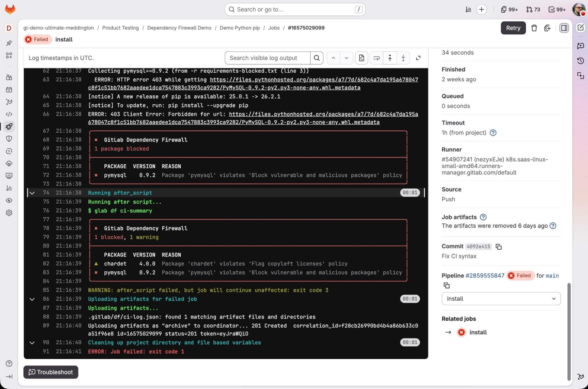Viewport: 588px width, 389px height.
Task: Open the Job artifacts help icon
Action: point(483,217)
